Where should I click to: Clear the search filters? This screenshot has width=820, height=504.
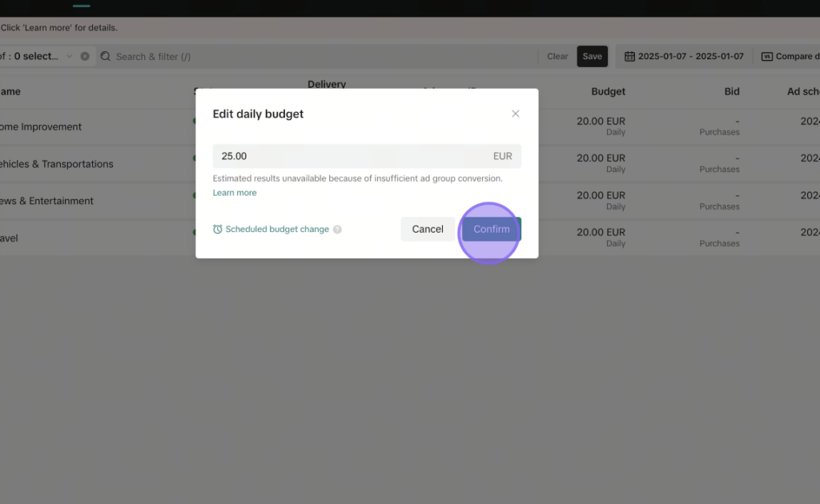[557, 57]
